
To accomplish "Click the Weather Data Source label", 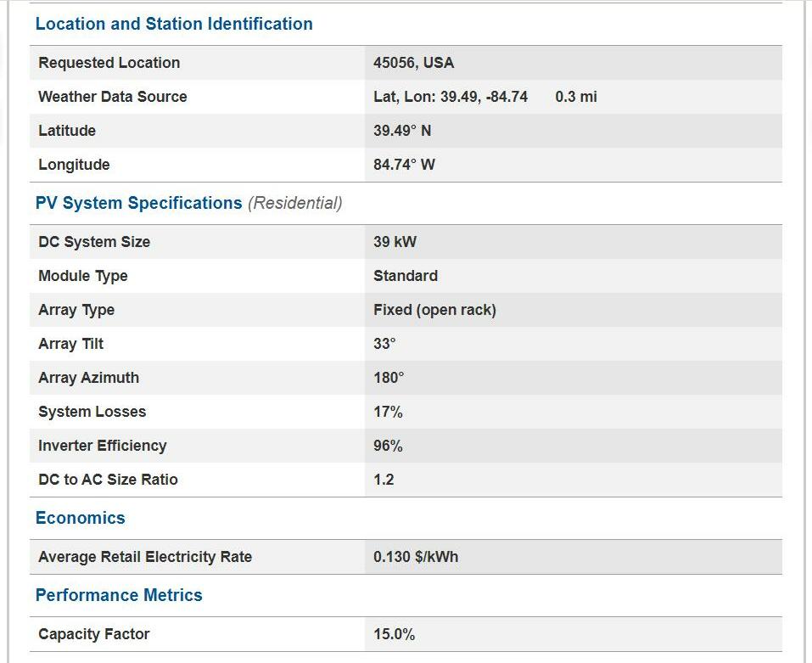I will (112, 97).
